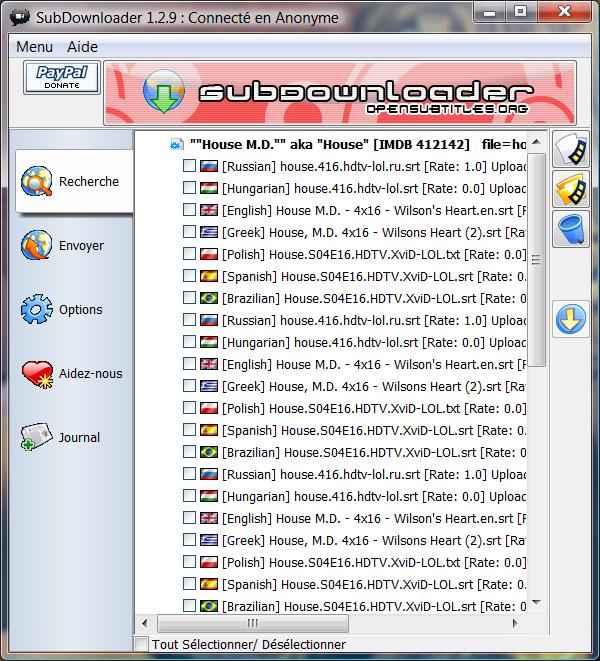Switch to the Journal tab label
The width and height of the screenshot is (600, 661).
[79, 438]
